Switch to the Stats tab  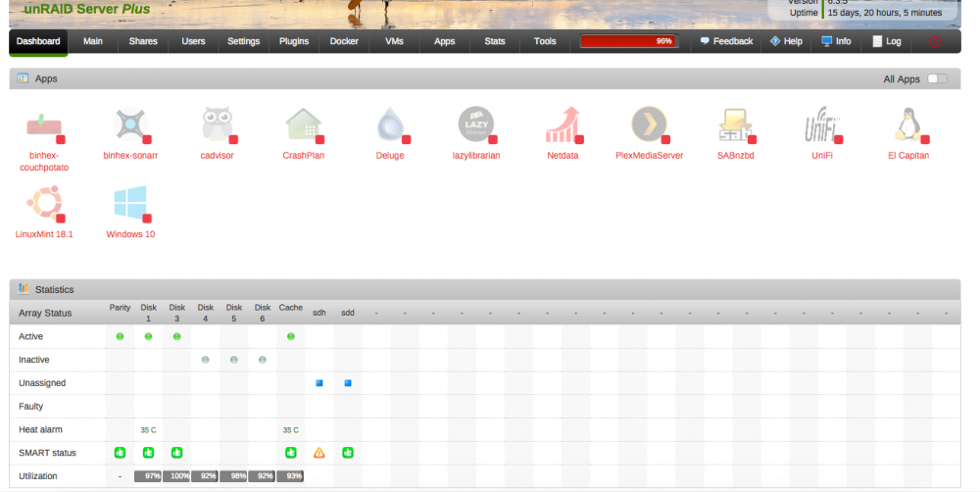tap(494, 41)
